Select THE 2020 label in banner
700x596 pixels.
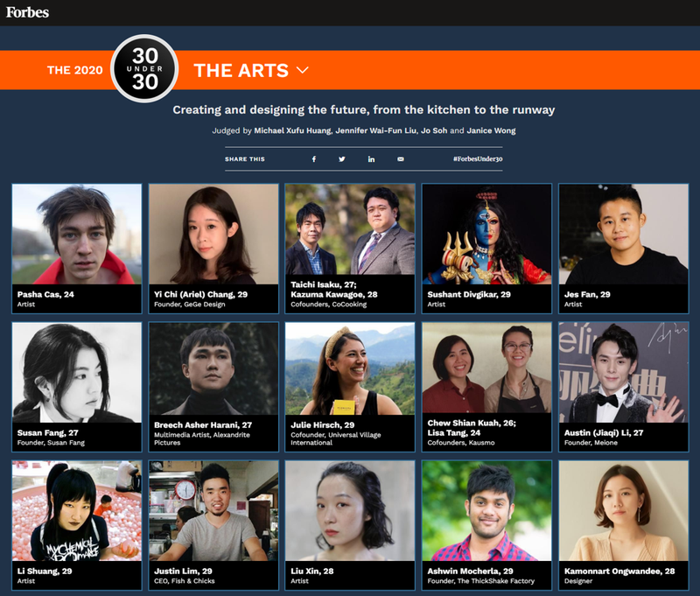[75, 70]
